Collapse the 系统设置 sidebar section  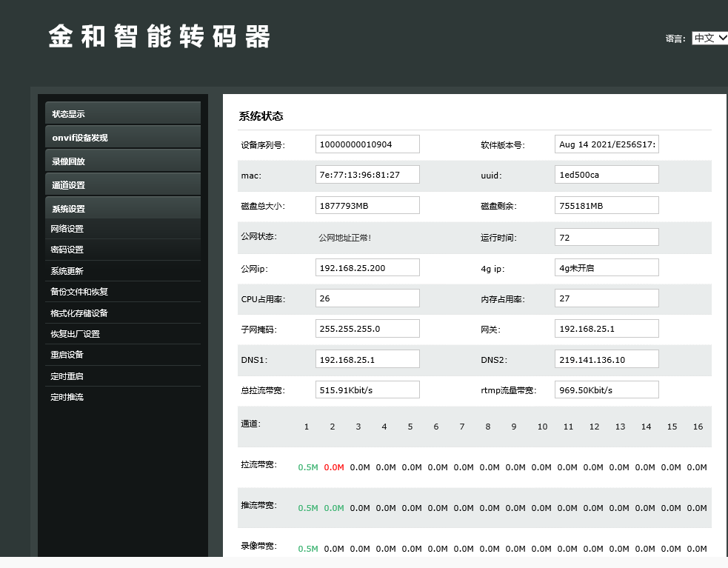123,209
